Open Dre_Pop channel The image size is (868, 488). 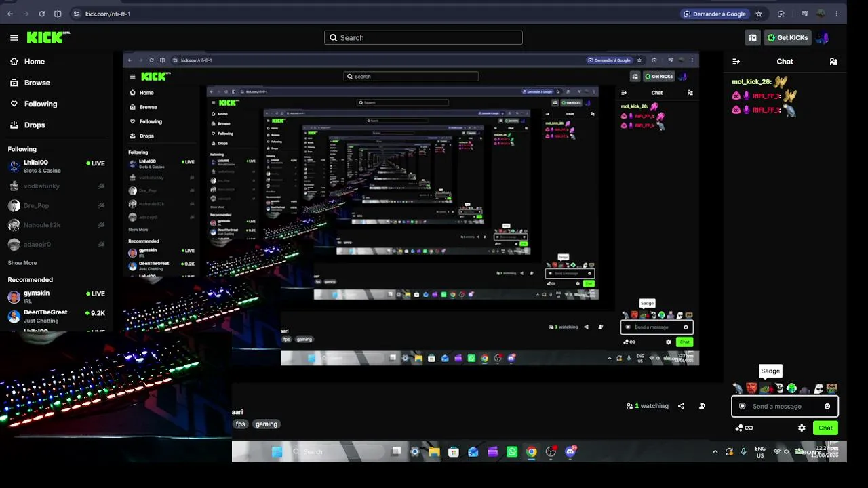point(57,206)
